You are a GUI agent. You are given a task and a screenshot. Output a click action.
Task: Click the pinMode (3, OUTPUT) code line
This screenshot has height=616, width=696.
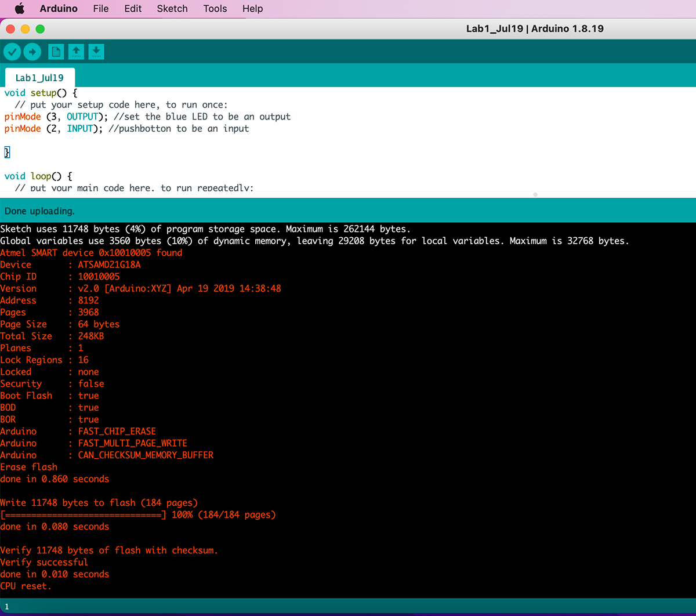[147, 117]
